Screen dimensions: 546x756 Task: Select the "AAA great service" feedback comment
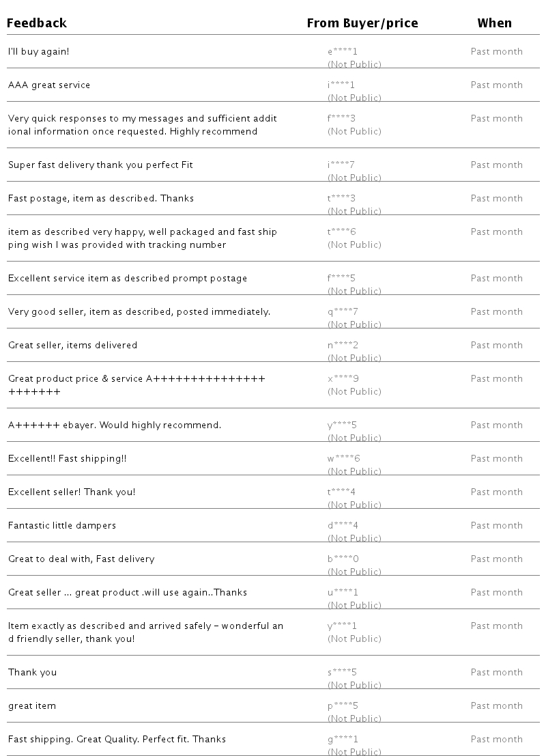click(49, 85)
